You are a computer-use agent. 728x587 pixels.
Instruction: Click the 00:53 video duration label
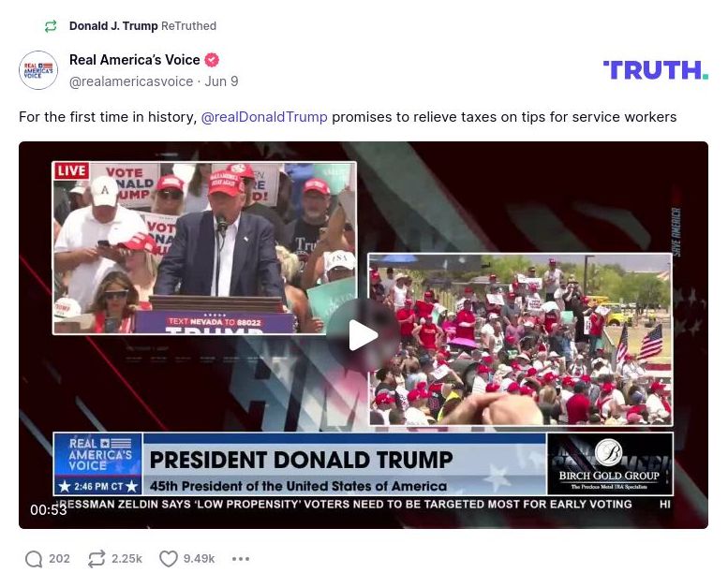point(49,510)
